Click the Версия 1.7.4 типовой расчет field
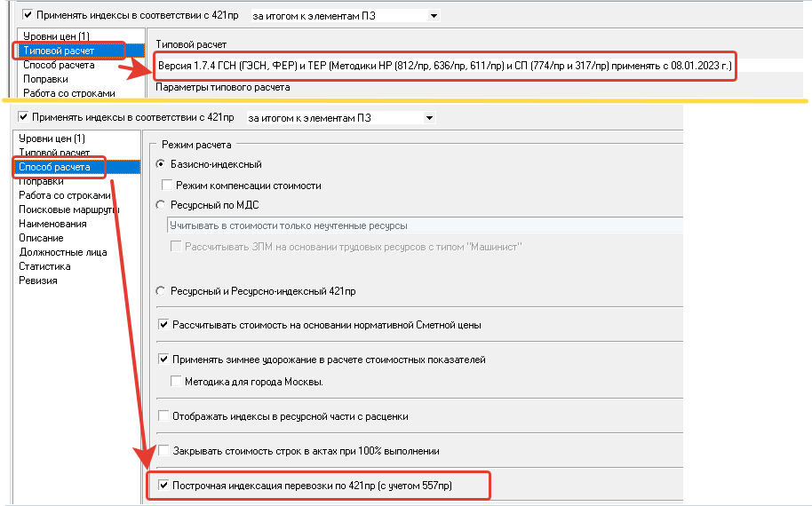Viewport: 812px width, 506px height. point(444,67)
